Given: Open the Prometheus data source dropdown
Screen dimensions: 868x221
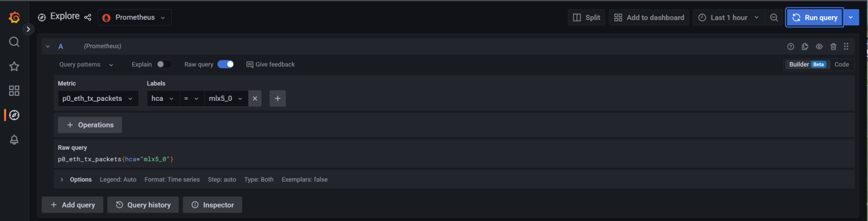Looking at the screenshot, I should [x=134, y=18].
